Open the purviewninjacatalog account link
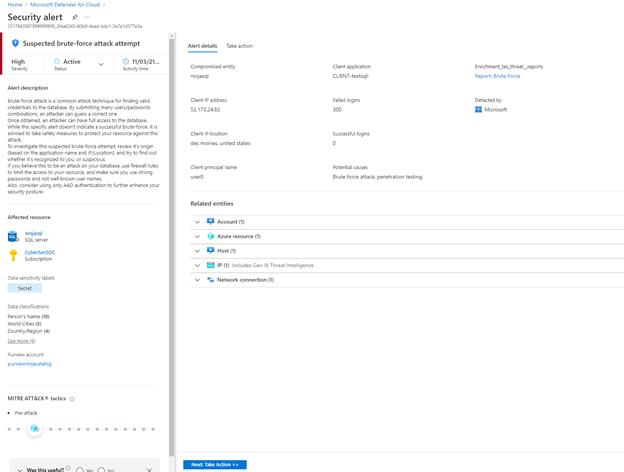Screen dimensions: 624x472 29,364
